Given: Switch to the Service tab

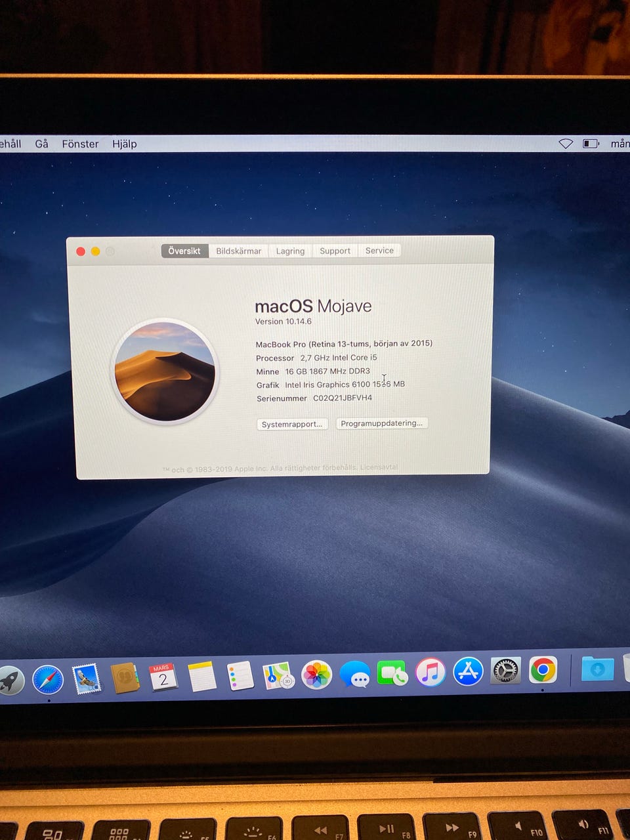Looking at the screenshot, I should pyautogui.click(x=379, y=250).
